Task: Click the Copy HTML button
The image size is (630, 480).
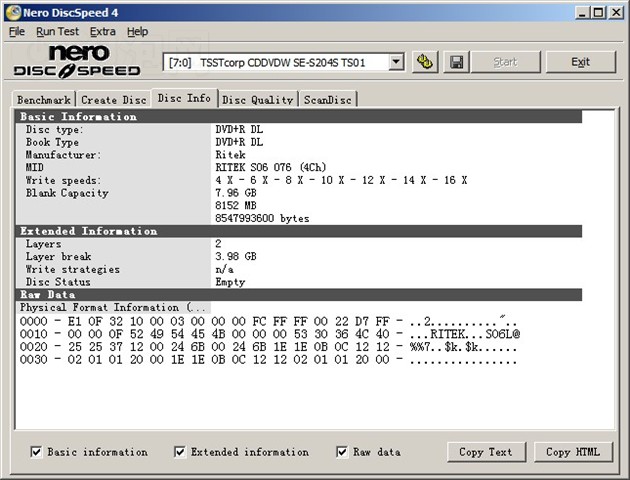Action: tap(573, 452)
